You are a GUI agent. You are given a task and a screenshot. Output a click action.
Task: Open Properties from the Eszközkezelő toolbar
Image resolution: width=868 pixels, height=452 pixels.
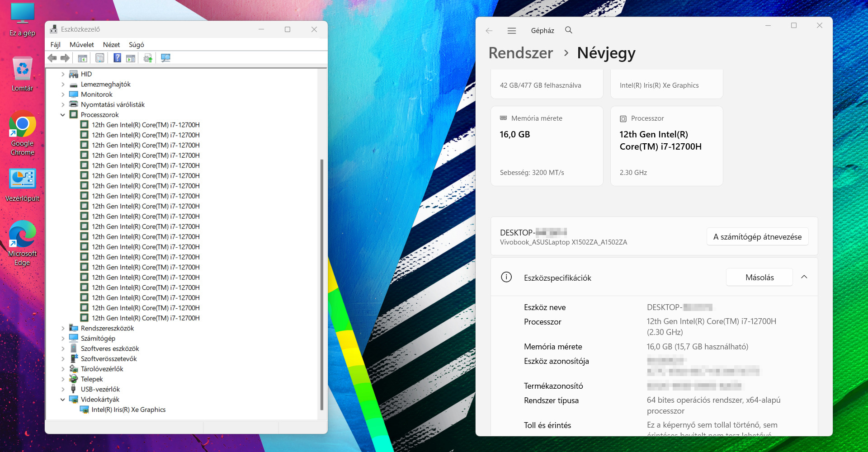tap(100, 58)
